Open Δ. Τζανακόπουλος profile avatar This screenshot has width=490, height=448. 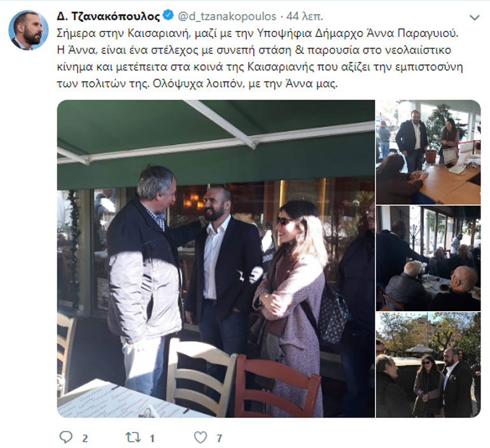[x=29, y=31]
